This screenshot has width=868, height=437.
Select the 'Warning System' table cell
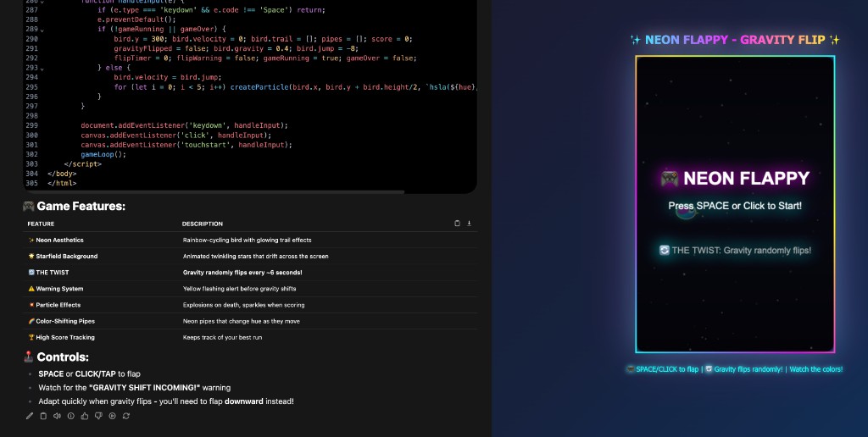56,289
